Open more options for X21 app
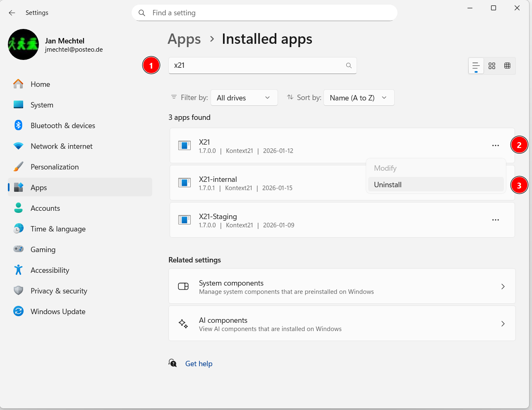Viewport: 532px width, 410px height. 495,145
